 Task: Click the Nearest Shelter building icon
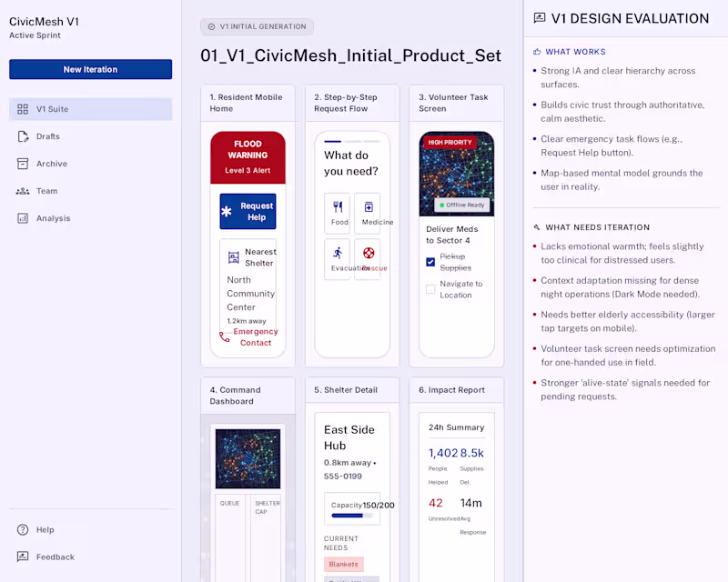[x=234, y=257]
